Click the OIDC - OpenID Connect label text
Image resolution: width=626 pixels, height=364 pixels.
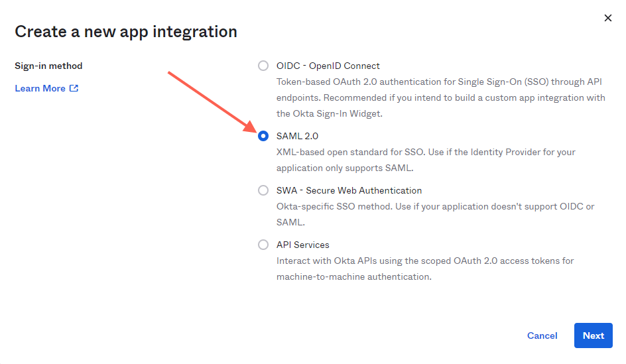point(328,66)
